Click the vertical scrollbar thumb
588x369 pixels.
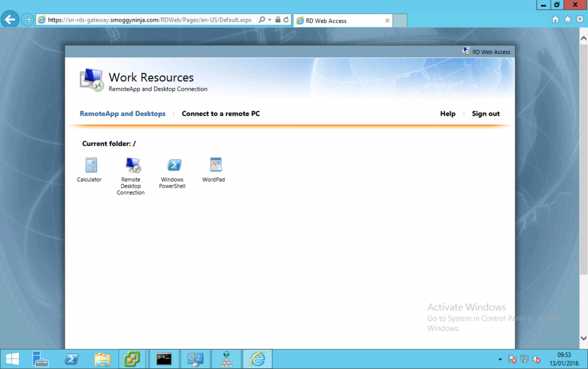click(x=583, y=159)
